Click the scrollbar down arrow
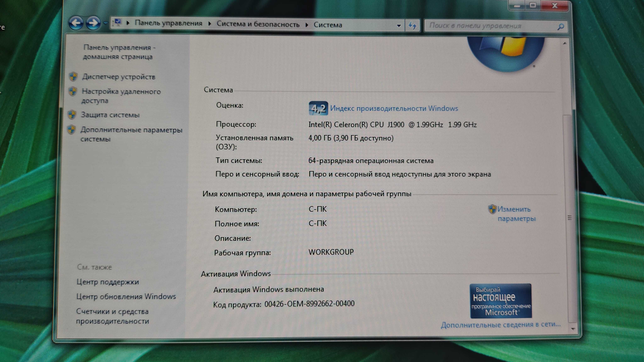The image size is (644, 362). [573, 329]
